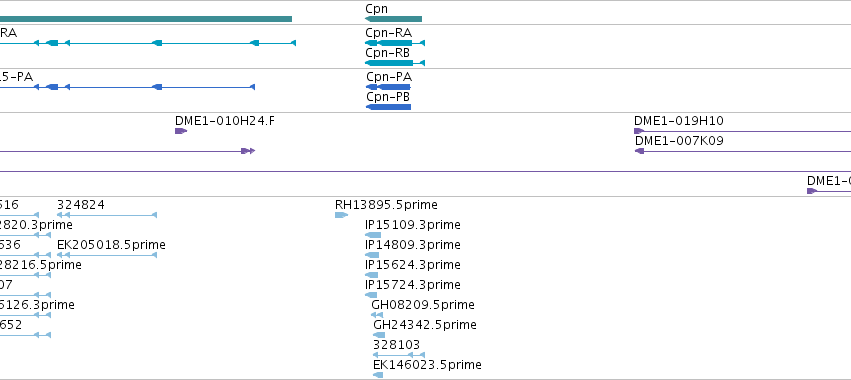Click the Cpn-RA transcript glyph
The width and height of the screenshot is (851, 380).
click(x=395, y=43)
